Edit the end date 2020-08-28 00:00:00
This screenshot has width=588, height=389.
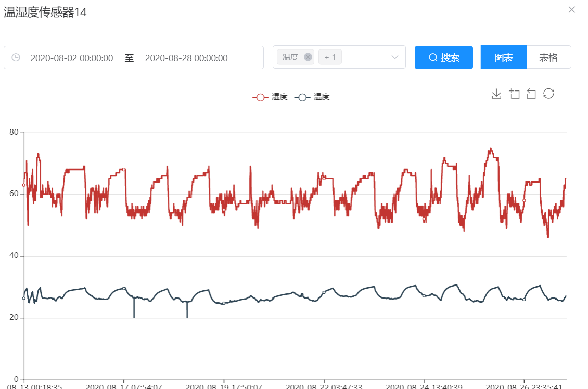pos(186,58)
